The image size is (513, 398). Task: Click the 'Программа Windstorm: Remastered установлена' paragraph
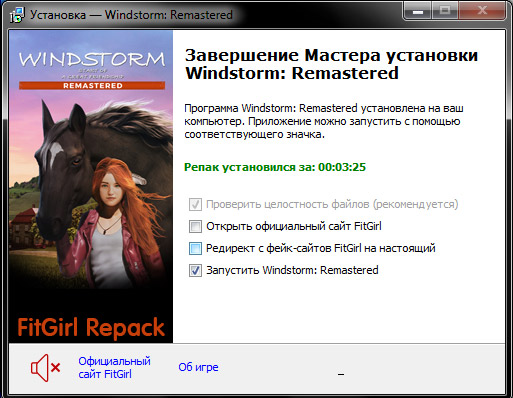(324, 121)
